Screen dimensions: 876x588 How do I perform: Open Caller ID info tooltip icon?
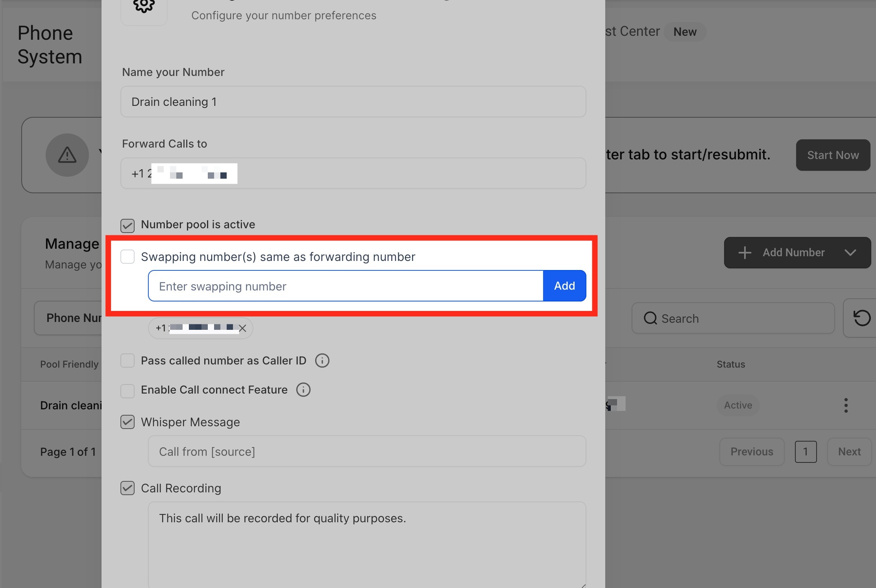[322, 361]
